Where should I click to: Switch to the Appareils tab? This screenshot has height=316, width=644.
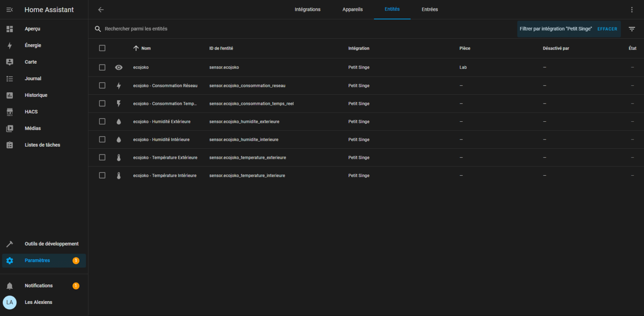click(353, 10)
